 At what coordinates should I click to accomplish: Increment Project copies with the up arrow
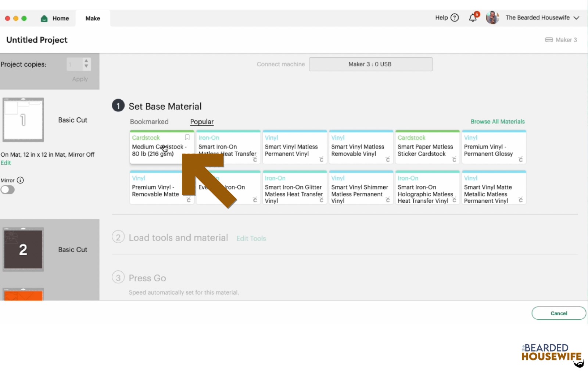click(86, 61)
